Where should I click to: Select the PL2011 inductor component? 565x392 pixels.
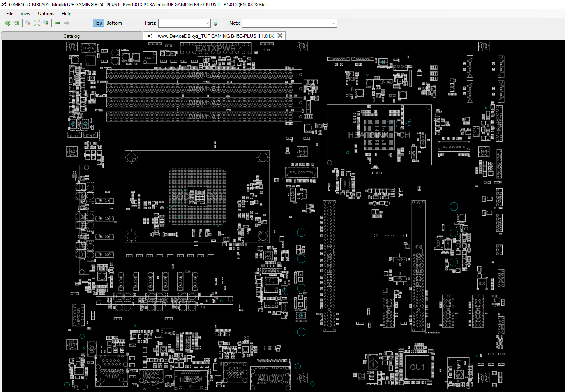tap(150, 58)
